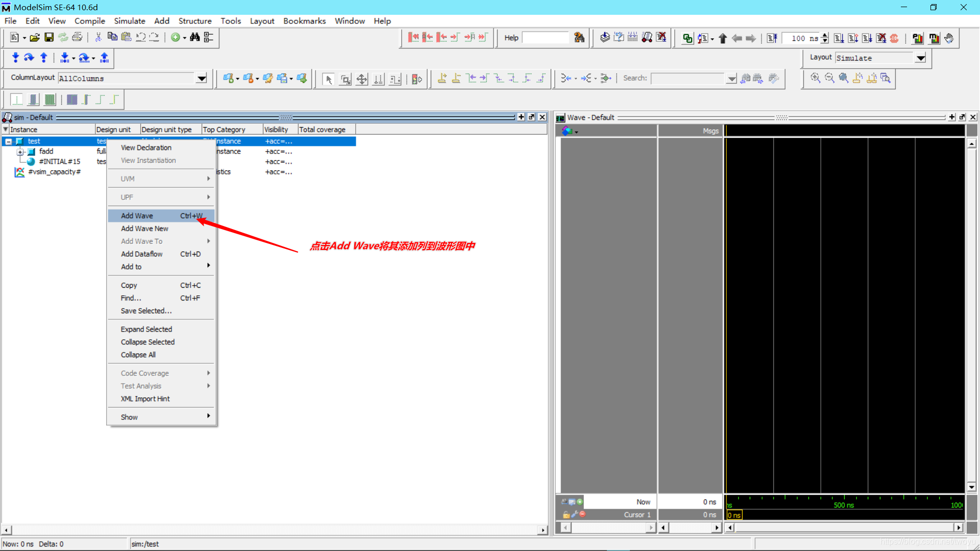This screenshot has width=980, height=551.
Task: Click the Zoom In magnifier icon
Action: click(816, 78)
